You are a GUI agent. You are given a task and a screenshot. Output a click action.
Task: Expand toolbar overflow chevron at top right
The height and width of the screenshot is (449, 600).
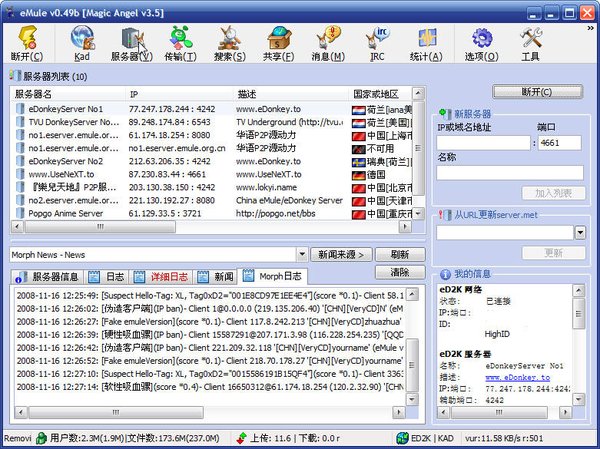point(591,28)
